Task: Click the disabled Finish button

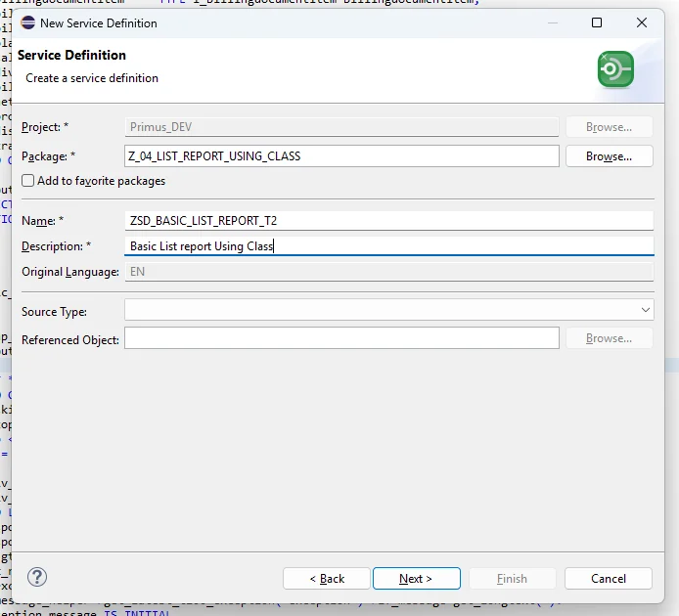Action: (x=513, y=578)
